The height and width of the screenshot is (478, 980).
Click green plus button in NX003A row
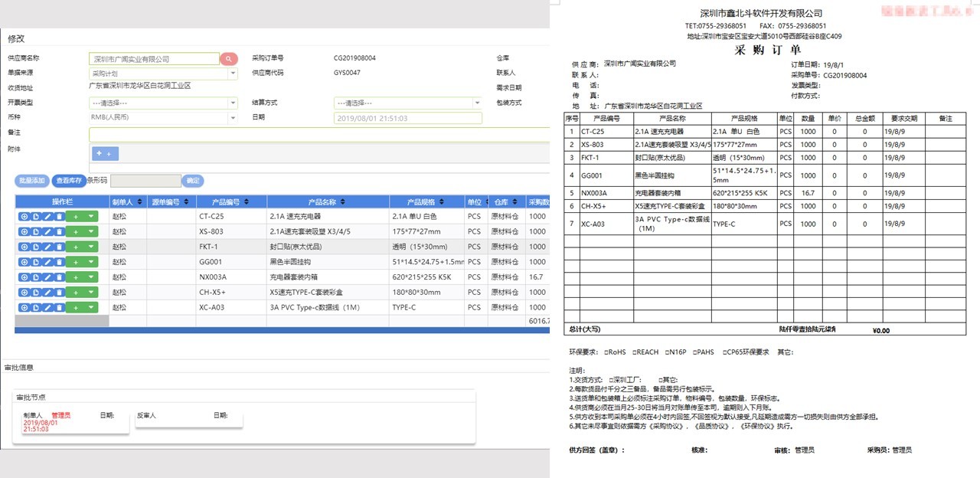pos(76,277)
